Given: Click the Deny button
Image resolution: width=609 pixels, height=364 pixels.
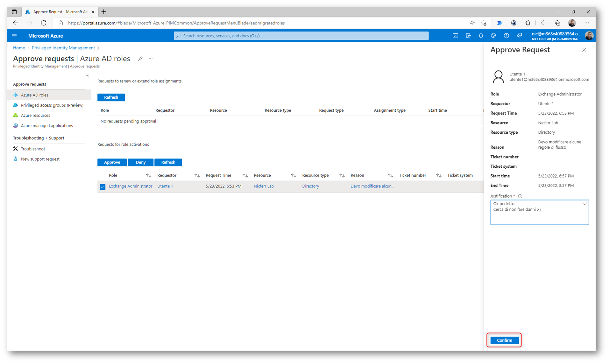Looking at the screenshot, I should coord(141,162).
